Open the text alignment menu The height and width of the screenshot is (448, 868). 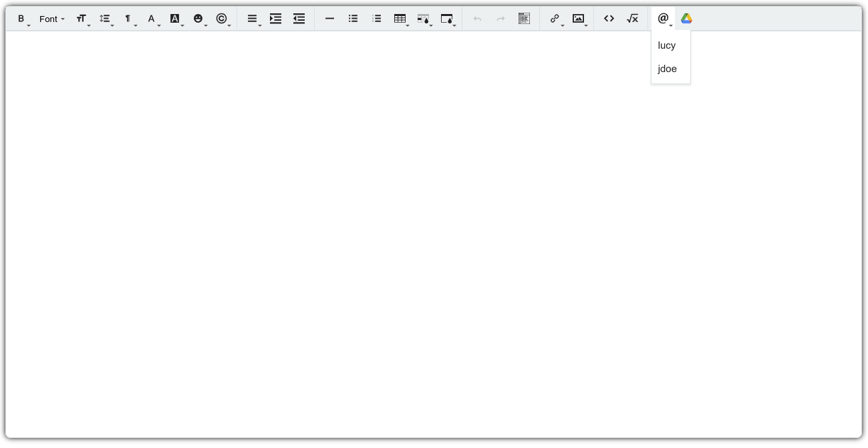click(x=253, y=19)
